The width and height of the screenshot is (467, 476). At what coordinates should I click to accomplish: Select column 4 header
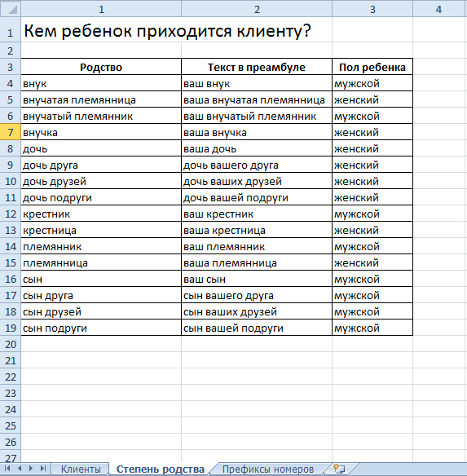438,10
